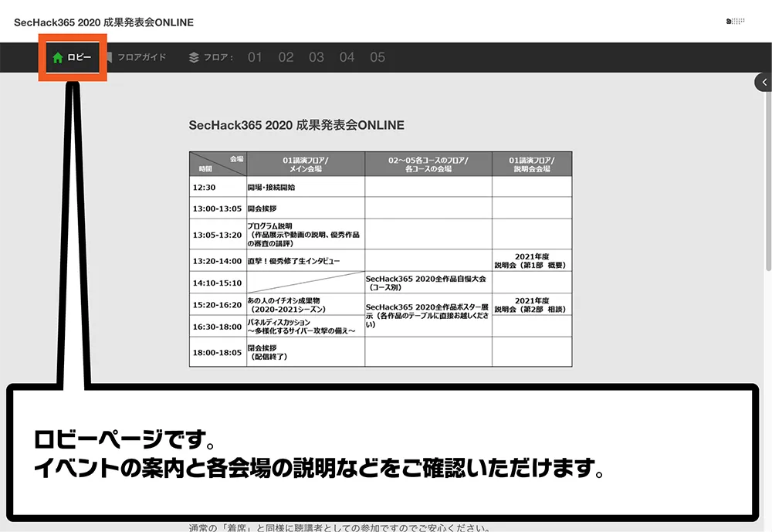Image resolution: width=772 pixels, height=532 pixels.
Task: Click the 全作品ポスター展示 cell
Action: [x=428, y=315]
